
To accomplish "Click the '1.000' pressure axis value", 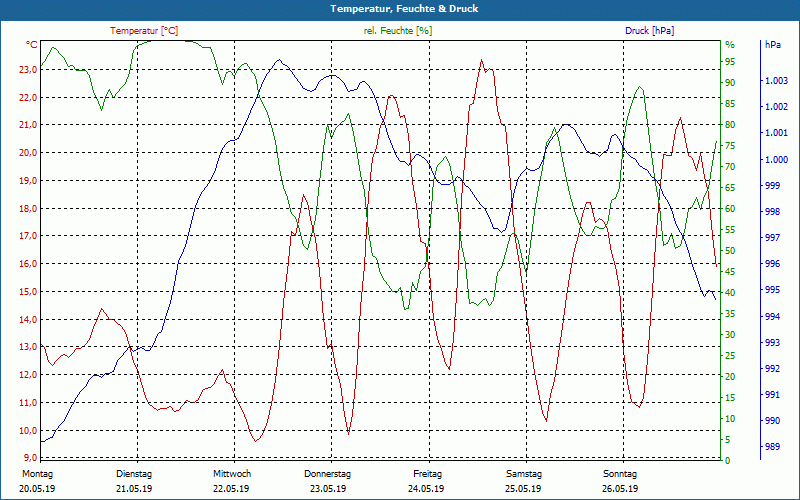I will point(777,159).
